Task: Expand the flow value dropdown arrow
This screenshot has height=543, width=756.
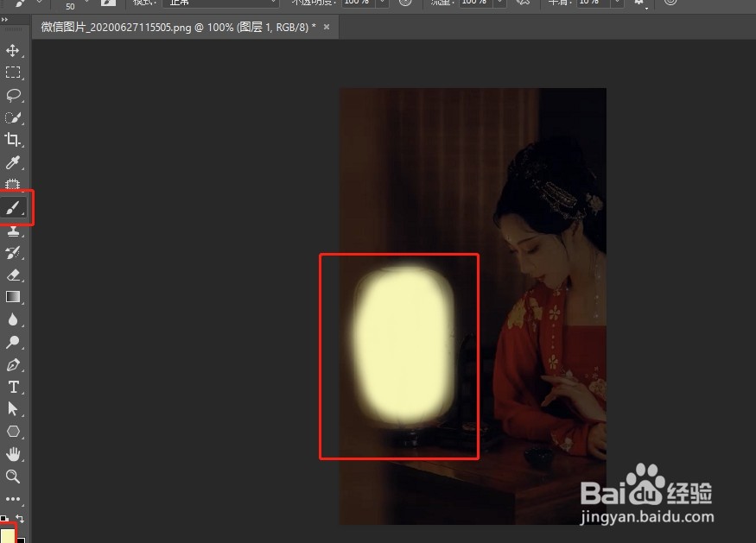Action: (500, 3)
